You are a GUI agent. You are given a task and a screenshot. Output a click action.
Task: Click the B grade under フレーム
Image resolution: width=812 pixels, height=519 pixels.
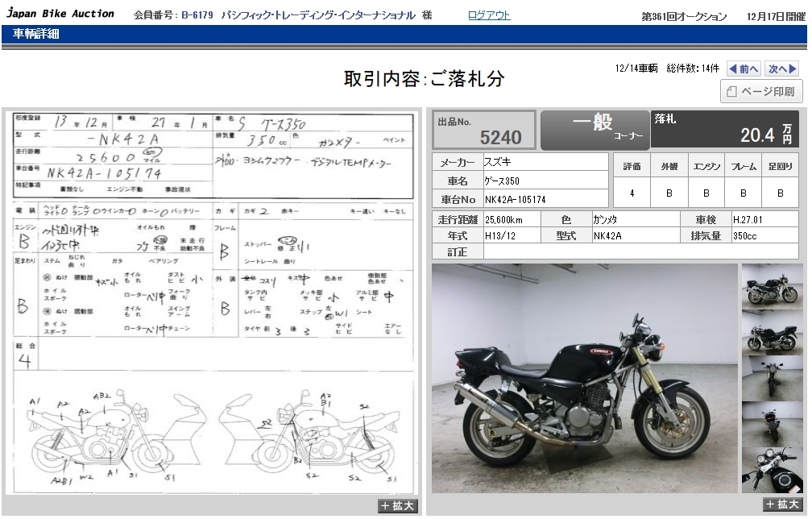(743, 193)
